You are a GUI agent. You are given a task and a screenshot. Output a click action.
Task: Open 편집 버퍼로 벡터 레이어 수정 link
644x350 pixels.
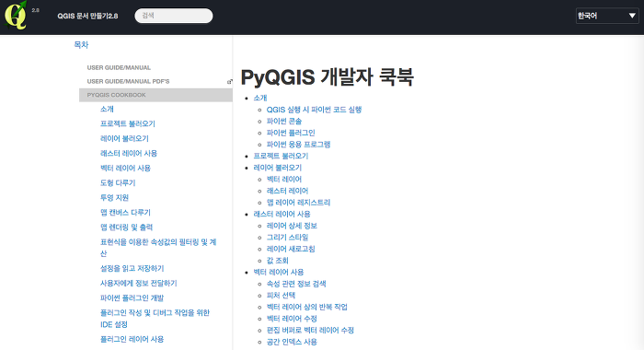click(x=311, y=330)
